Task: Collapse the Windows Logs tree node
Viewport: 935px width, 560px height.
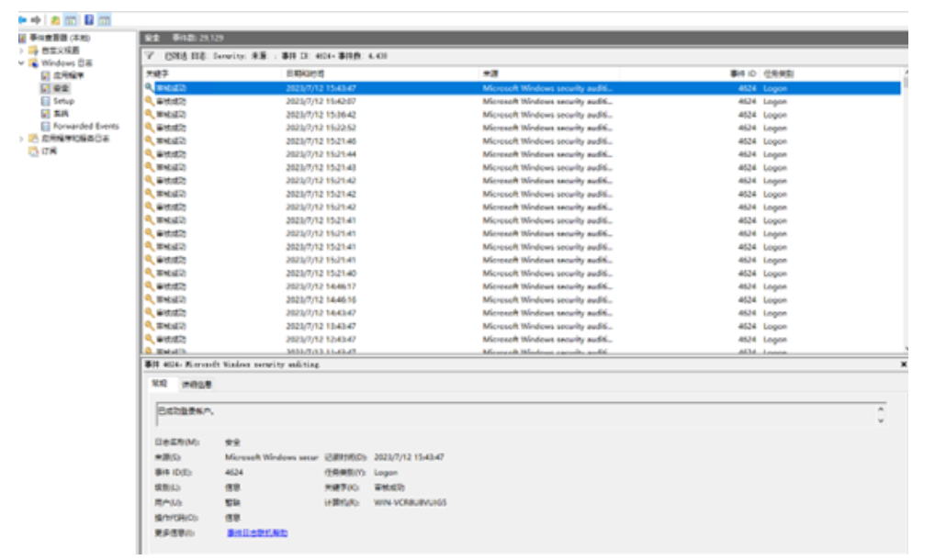Action: coord(22,63)
